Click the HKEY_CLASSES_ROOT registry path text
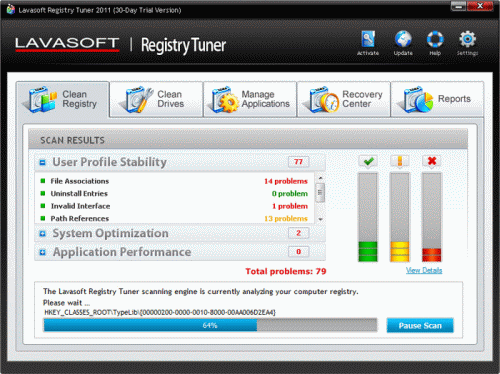This screenshot has height=374, width=500. point(160,312)
